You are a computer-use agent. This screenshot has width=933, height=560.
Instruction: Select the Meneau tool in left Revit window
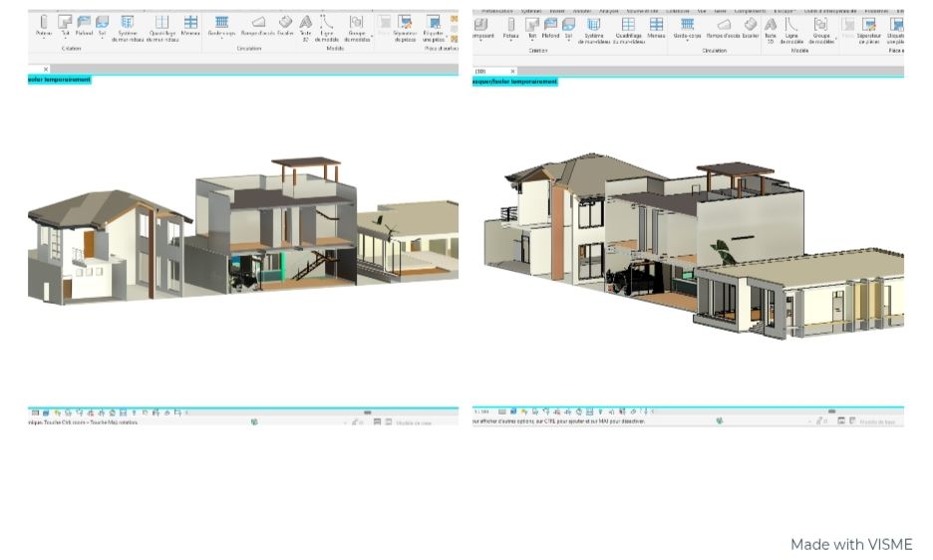[190, 26]
